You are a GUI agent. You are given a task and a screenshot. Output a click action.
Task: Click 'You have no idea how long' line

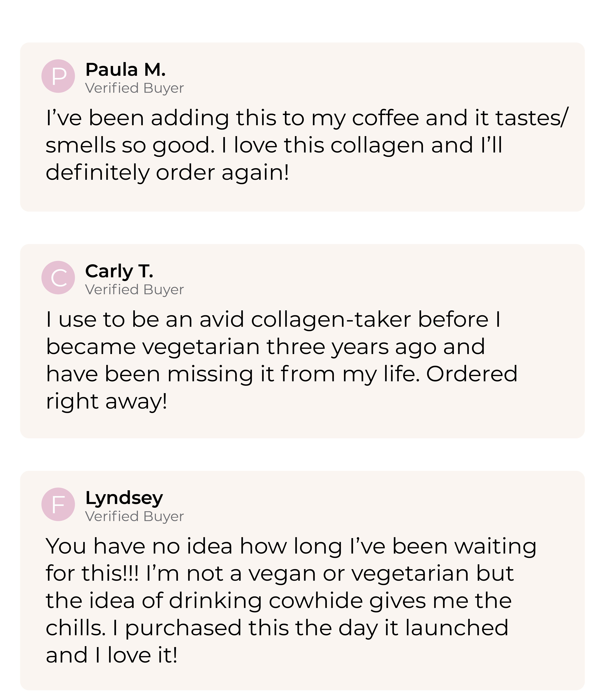tap(291, 547)
